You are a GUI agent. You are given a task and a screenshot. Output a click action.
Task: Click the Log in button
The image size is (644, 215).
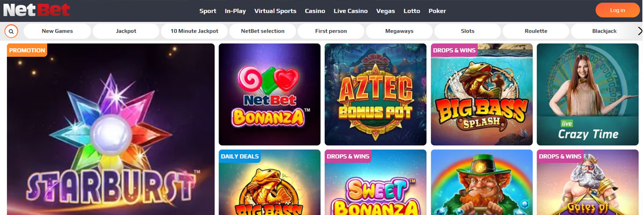618,10
